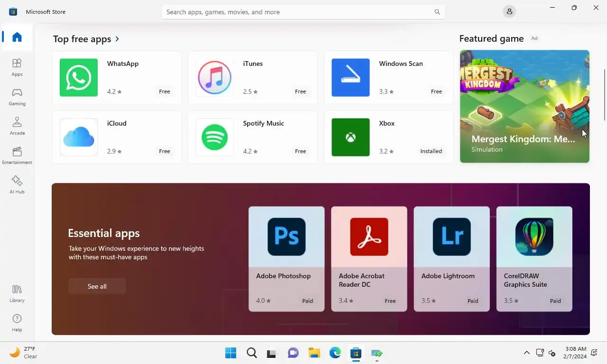Screen dimensions: 607x364
Task: Click the Adobe Photoshop Ps icon
Action: pos(286,237)
